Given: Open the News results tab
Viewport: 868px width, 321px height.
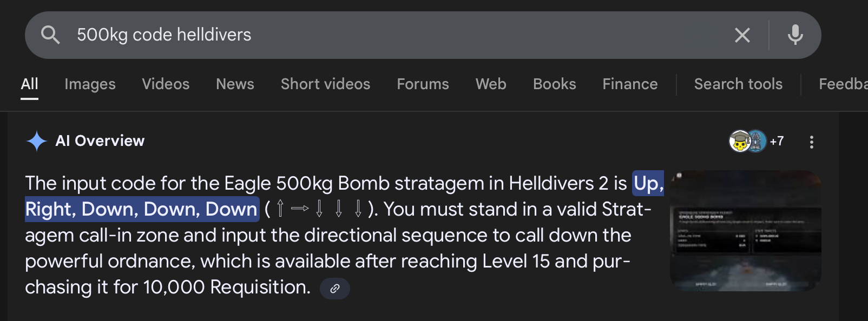Looking at the screenshot, I should tap(235, 84).
